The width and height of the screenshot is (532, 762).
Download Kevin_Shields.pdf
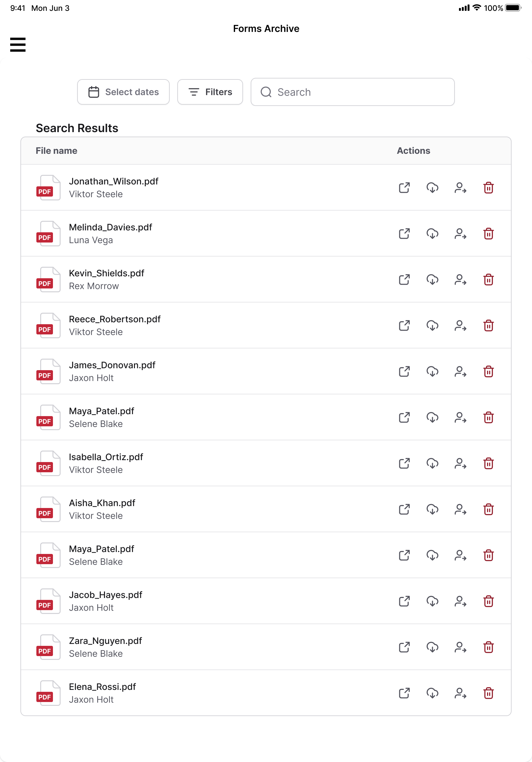[432, 280]
